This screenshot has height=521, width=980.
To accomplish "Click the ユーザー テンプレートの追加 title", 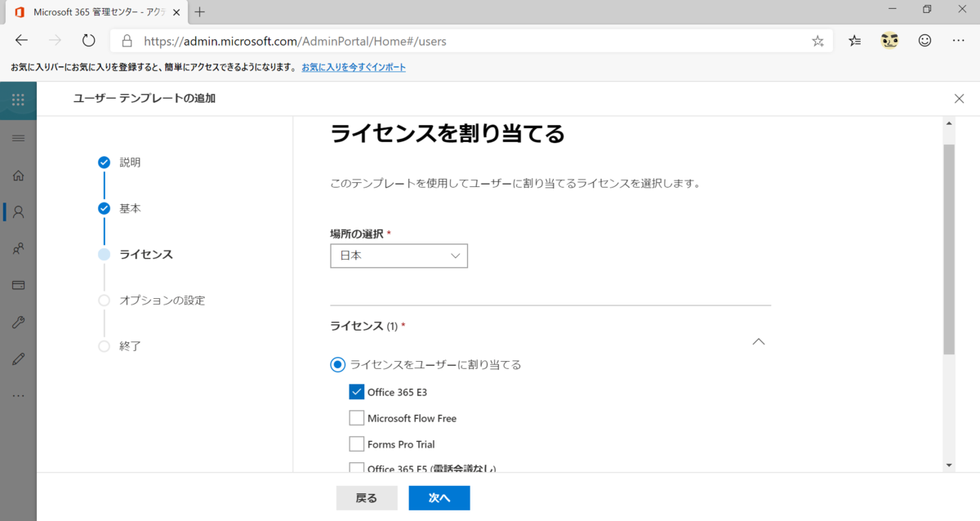I will coord(145,98).
